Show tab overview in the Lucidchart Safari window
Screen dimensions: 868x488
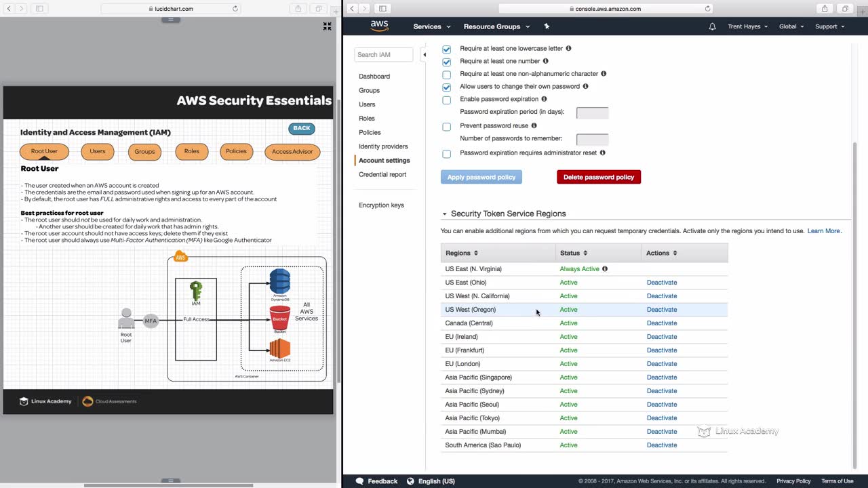click(318, 9)
